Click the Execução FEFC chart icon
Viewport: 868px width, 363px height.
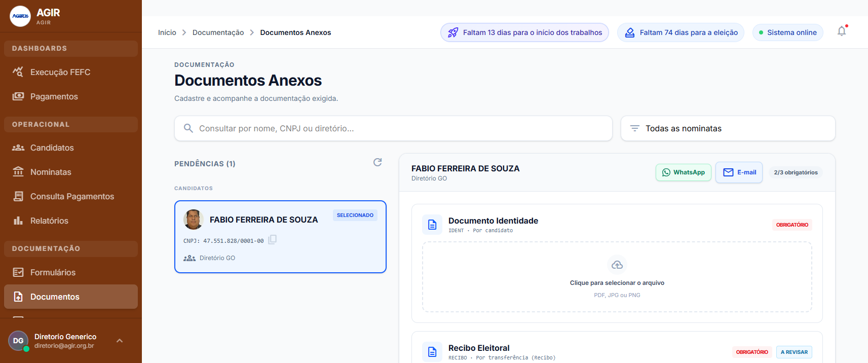[18, 72]
